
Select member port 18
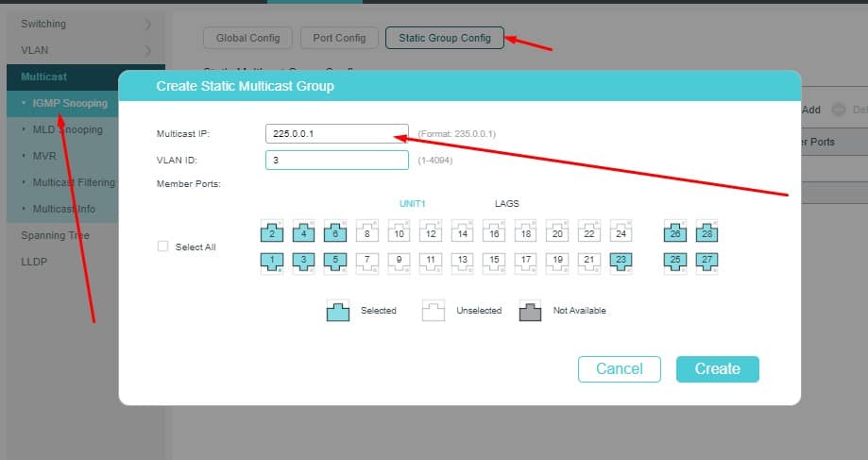526,231
